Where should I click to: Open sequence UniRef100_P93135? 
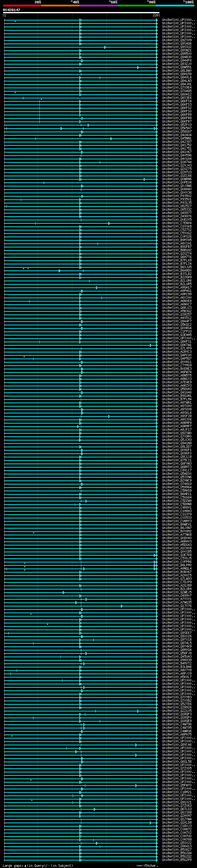(x=177, y=203)
